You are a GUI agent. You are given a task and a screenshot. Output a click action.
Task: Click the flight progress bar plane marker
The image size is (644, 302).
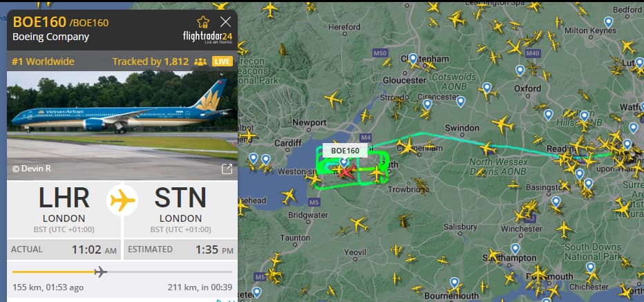pyautogui.click(x=100, y=272)
